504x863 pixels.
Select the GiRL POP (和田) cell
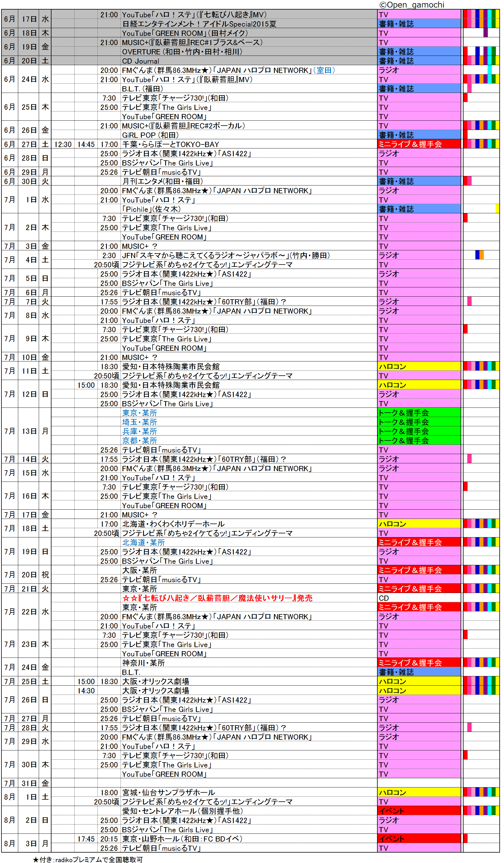pos(249,135)
